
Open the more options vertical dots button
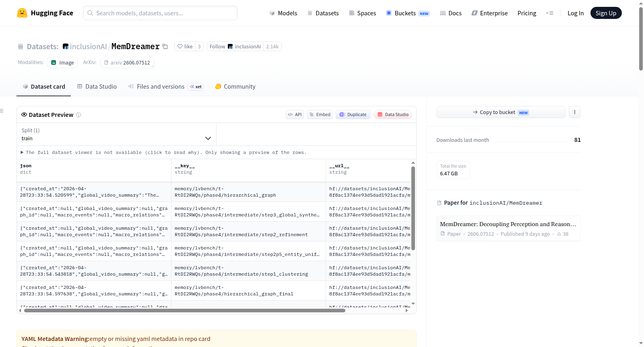pos(575,112)
